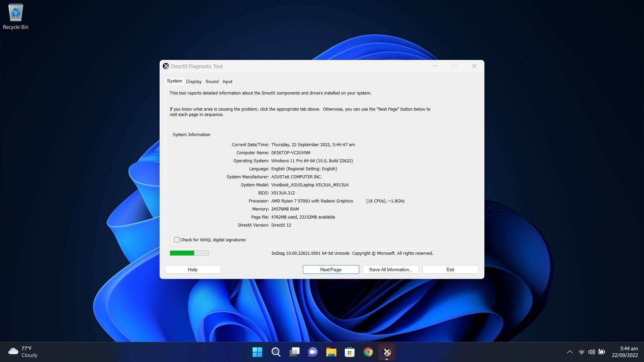
Task: Click the System Information group label
Action: click(192, 135)
